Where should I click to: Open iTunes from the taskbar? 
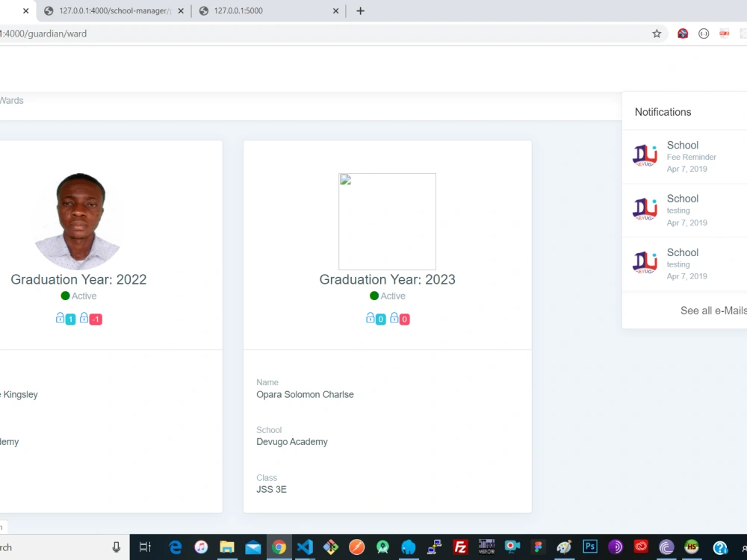(x=201, y=547)
